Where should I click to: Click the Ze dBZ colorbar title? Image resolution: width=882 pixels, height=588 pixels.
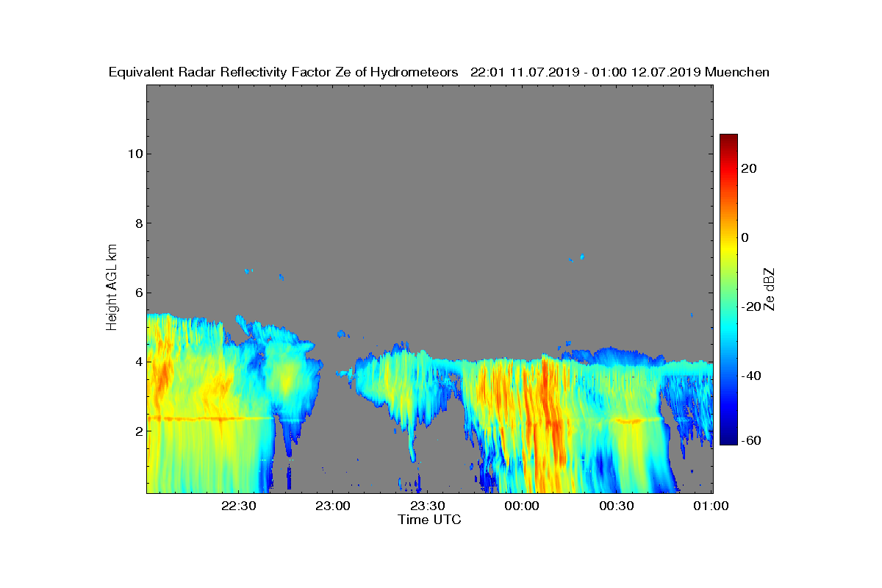pos(770,290)
